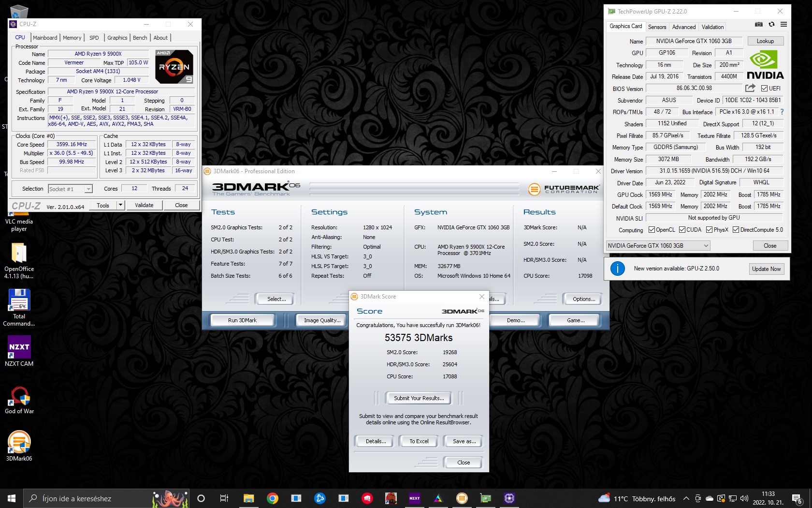The height and width of the screenshot is (508, 812).
Task: Click the taskbar clock showing 11:33
Action: [768, 498]
